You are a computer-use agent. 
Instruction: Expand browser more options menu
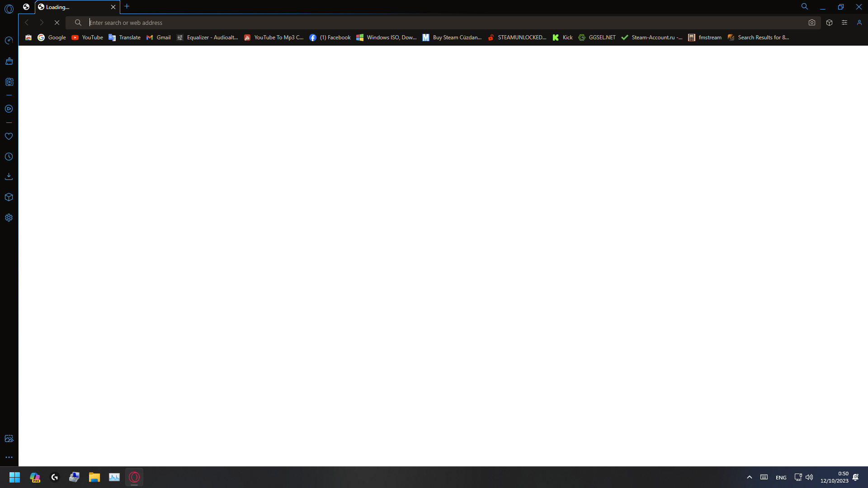845,23
